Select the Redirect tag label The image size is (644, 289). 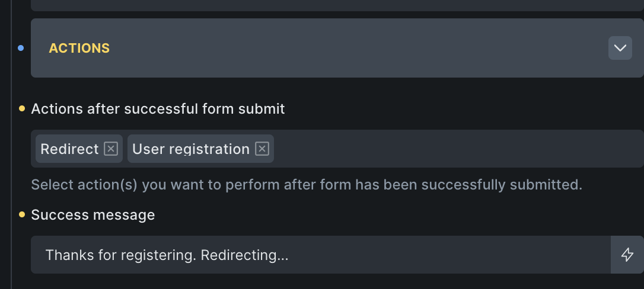point(69,149)
